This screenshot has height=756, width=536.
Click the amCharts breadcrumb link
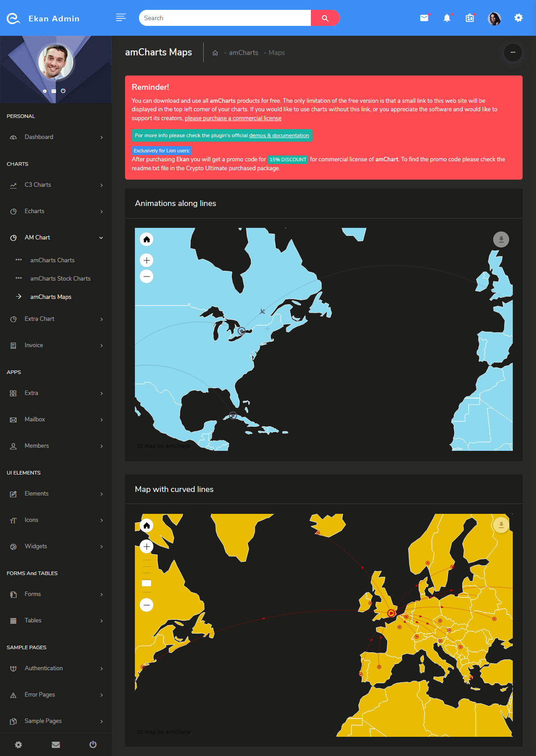243,53
